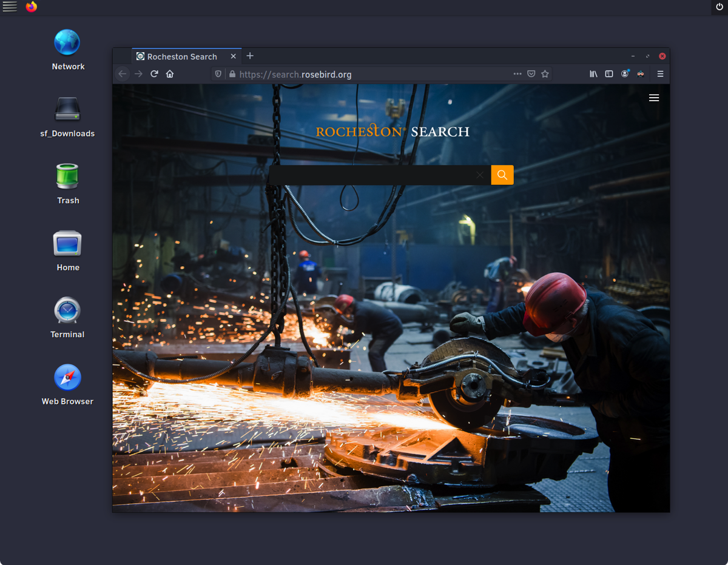Viewport: 728px width, 565px height.
Task: Select the Rocheston Search tab
Action: point(182,56)
